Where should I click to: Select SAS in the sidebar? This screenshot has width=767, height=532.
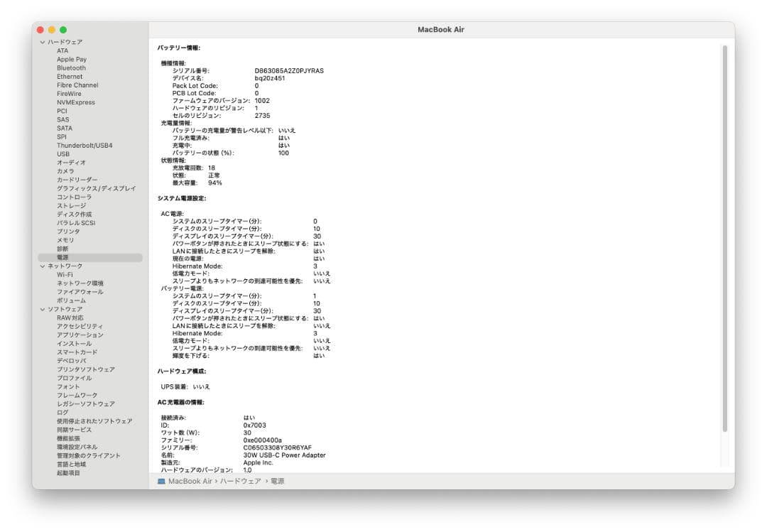coord(62,119)
